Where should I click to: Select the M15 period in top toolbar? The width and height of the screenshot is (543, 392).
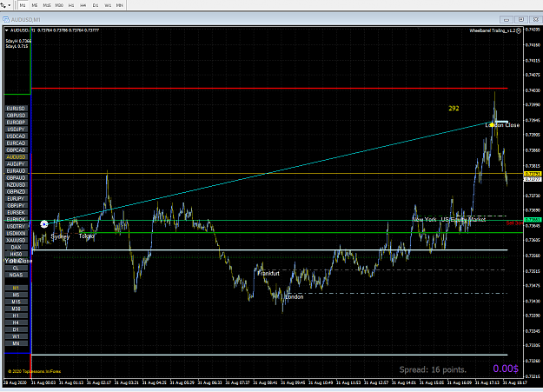point(47,5)
